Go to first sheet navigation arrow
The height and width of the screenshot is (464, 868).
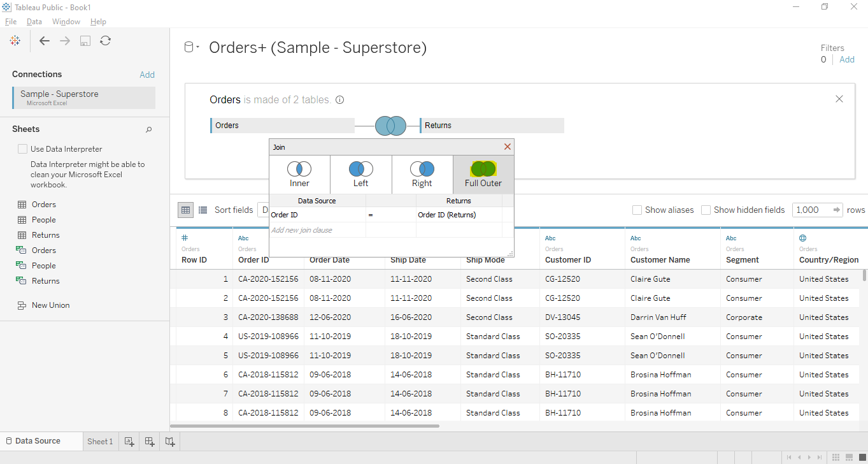click(x=789, y=457)
